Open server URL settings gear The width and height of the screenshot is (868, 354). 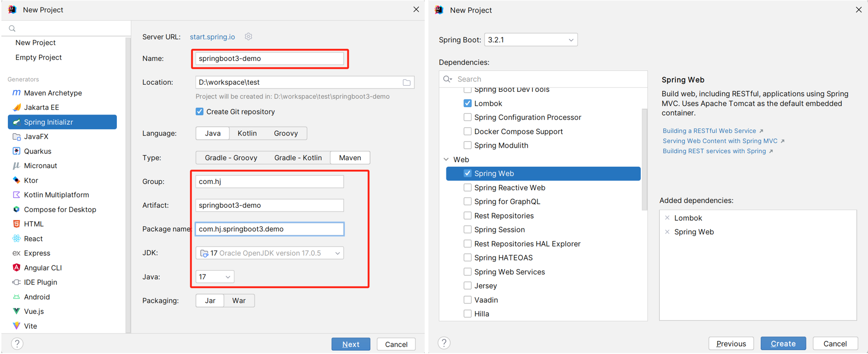248,36
